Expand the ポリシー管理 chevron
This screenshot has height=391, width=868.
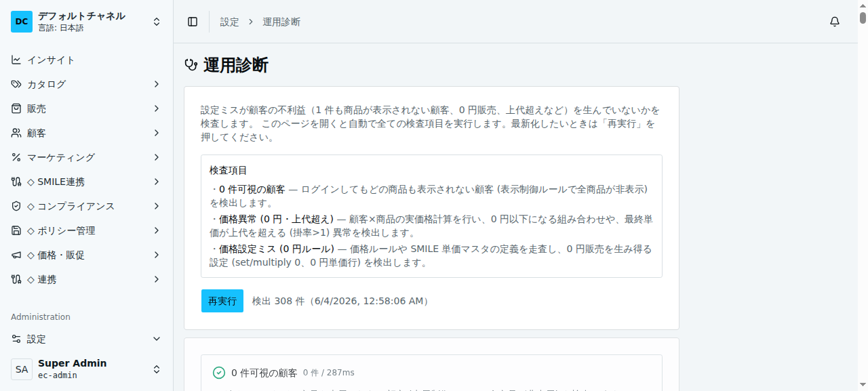tap(157, 230)
